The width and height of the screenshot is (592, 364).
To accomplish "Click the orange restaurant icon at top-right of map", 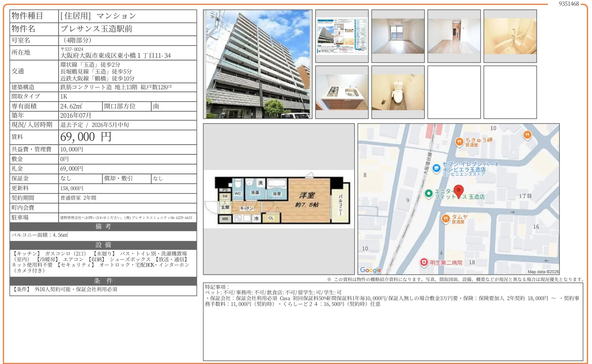I will (527, 134).
